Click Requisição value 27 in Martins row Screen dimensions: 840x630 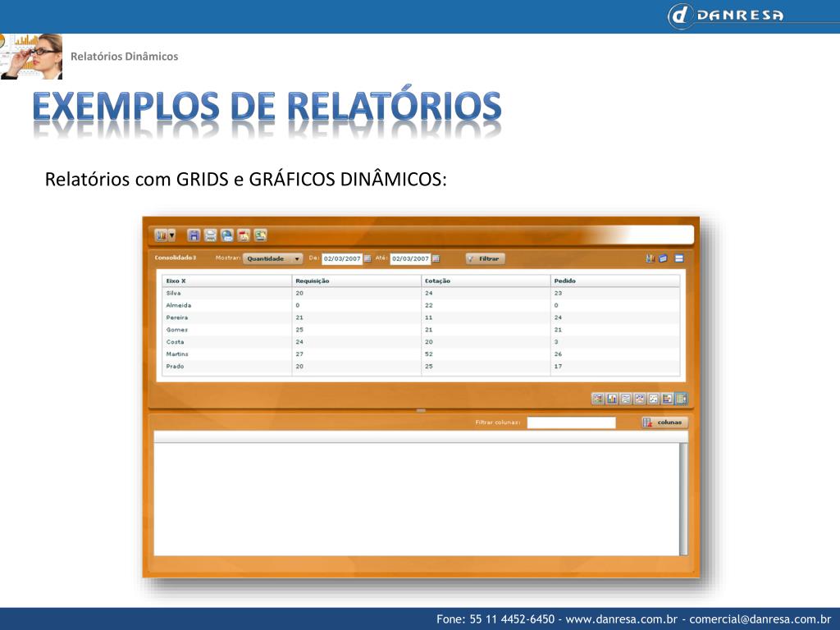[299, 354]
